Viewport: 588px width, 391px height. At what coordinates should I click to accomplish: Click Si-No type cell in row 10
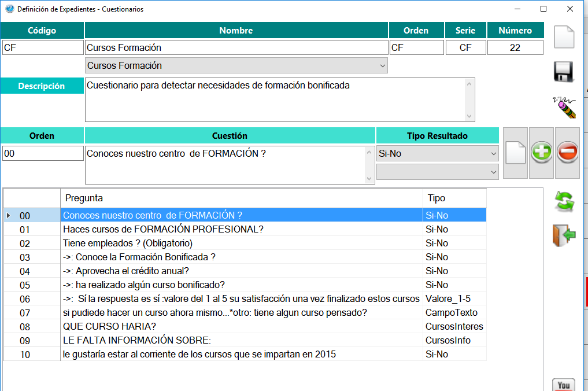point(454,354)
